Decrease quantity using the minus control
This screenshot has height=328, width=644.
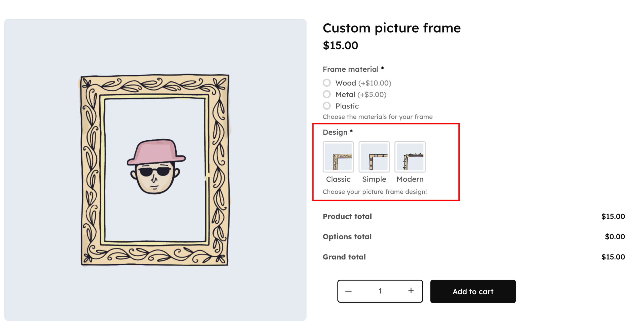(x=348, y=291)
